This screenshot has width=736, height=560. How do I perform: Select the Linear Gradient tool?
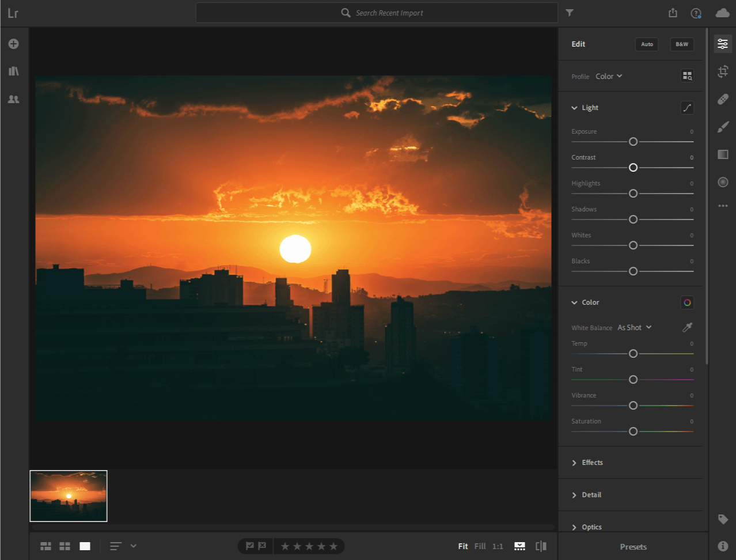click(723, 154)
